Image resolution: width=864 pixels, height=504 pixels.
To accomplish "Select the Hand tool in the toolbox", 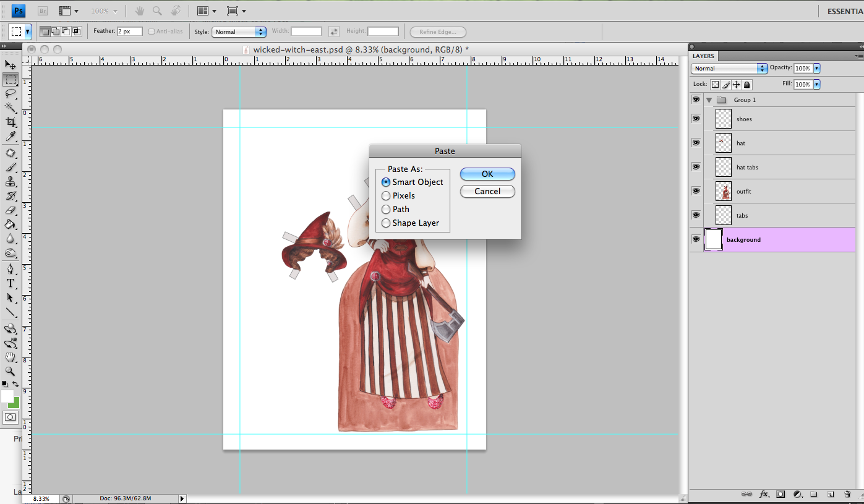I will (11, 357).
